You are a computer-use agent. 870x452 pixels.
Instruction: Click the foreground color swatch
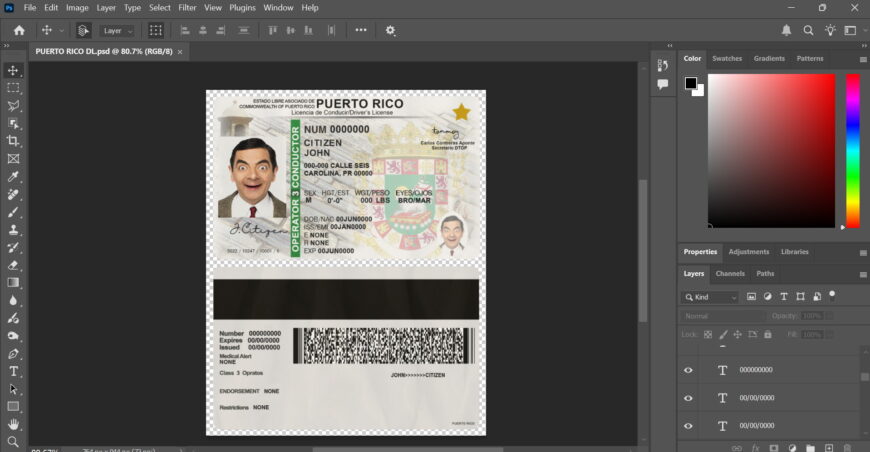click(x=690, y=83)
